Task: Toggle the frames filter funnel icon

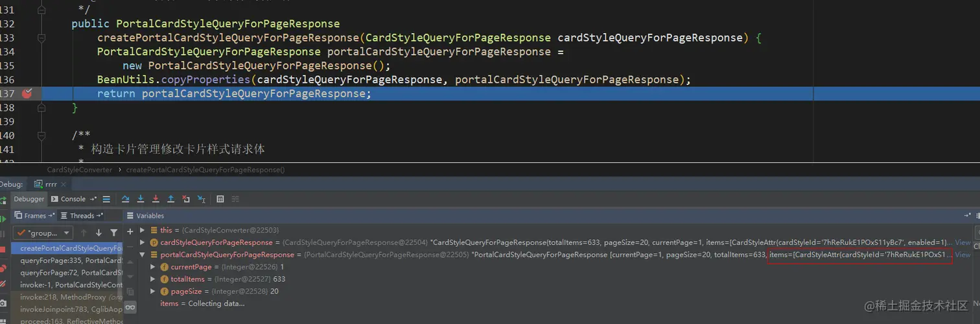Action: pyautogui.click(x=114, y=233)
